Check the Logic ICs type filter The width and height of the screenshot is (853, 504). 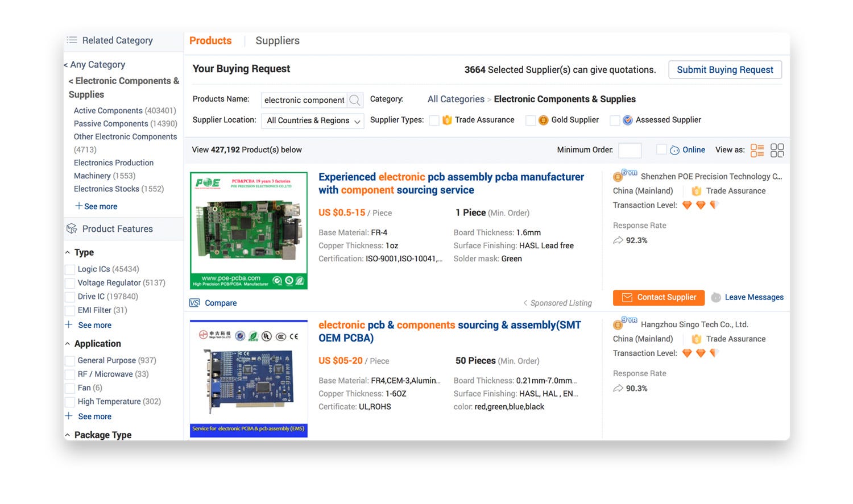tap(70, 269)
